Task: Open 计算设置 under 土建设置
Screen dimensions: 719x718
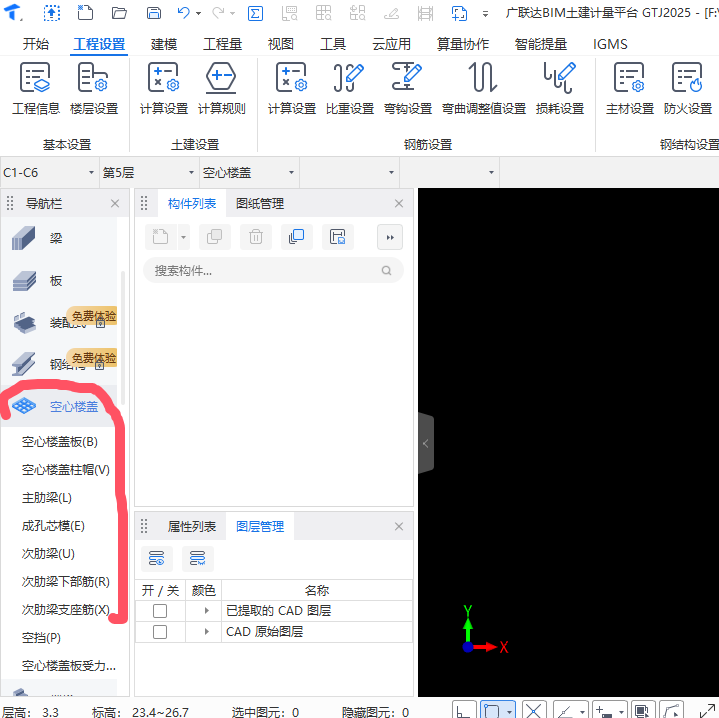Action: [164, 88]
